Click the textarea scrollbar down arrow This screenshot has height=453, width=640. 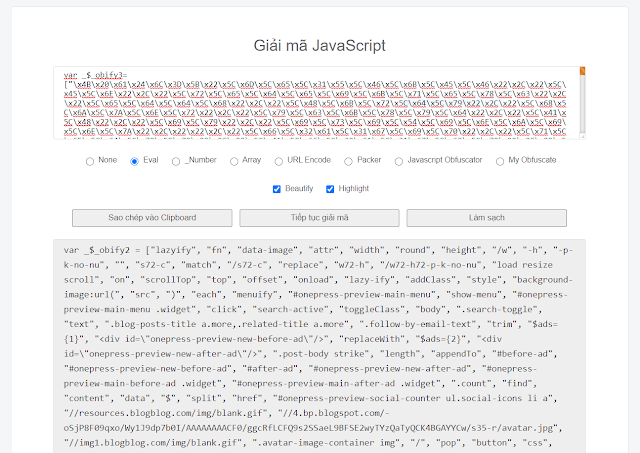[x=582, y=136]
